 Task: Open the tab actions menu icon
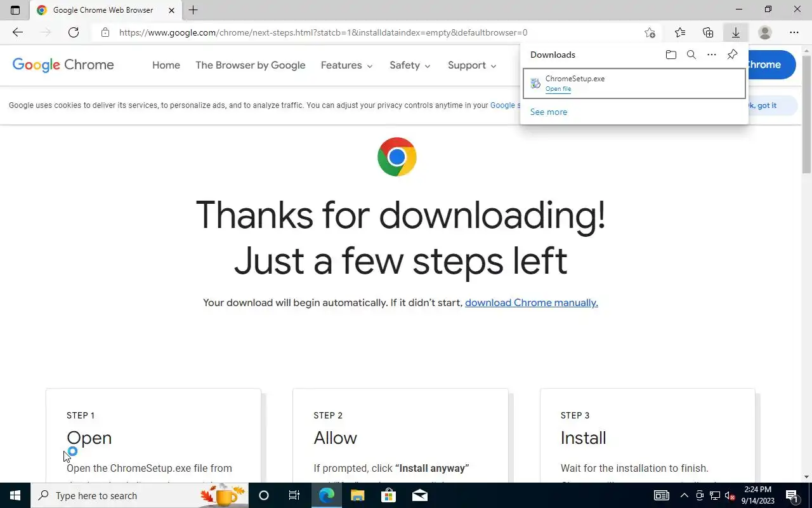coord(15,10)
